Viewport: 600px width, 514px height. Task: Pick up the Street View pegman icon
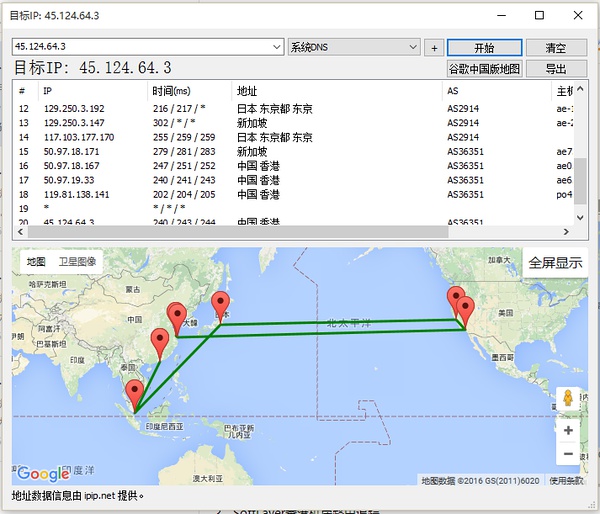pyautogui.click(x=568, y=399)
